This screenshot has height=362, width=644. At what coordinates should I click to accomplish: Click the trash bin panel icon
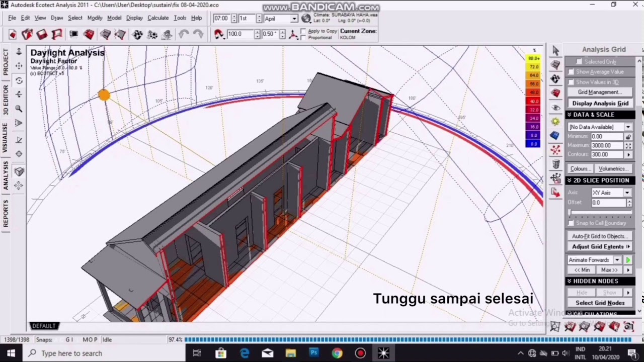click(555, 164)
